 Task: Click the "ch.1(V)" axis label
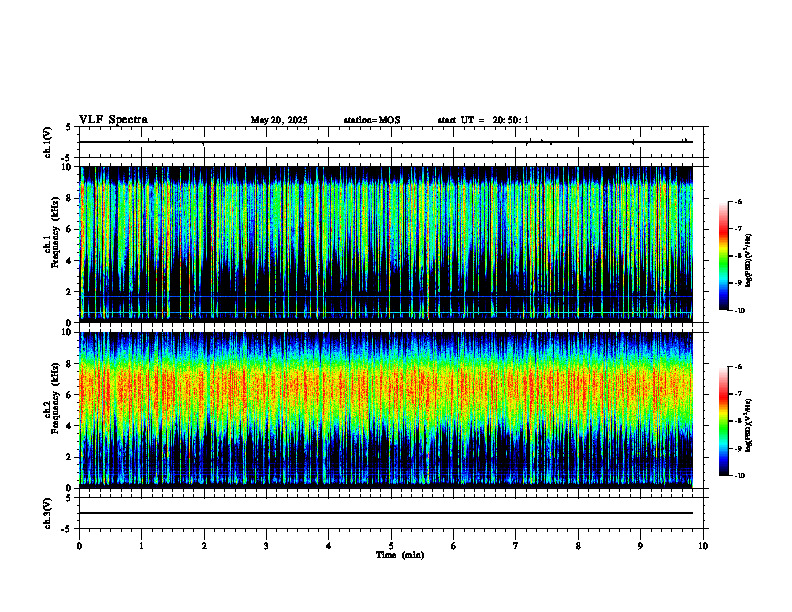[x=48, y=142]
